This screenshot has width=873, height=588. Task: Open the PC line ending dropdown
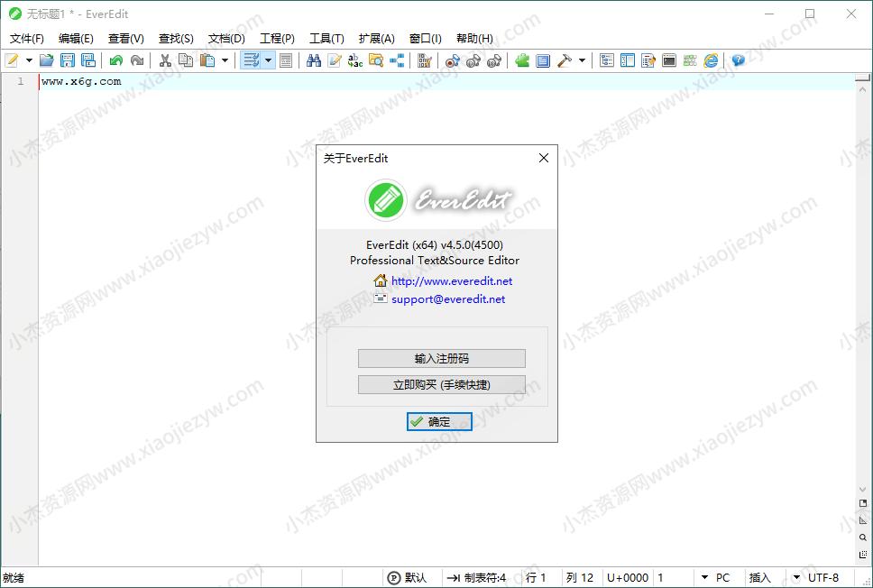click(715, 578)
